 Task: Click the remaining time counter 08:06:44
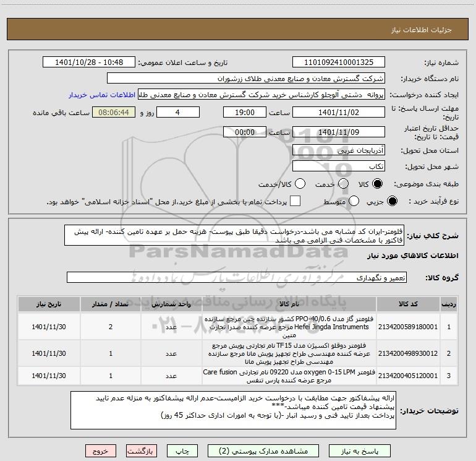pos(114,113)
